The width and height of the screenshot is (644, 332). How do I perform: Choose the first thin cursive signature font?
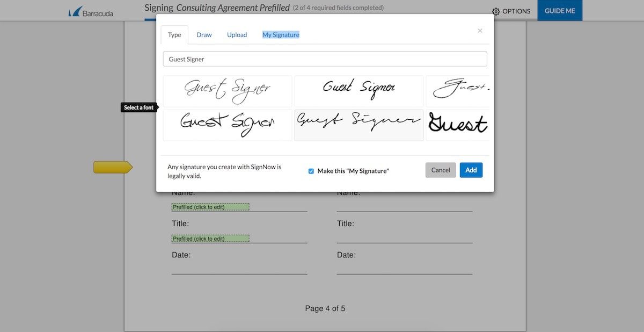[228, 91]
